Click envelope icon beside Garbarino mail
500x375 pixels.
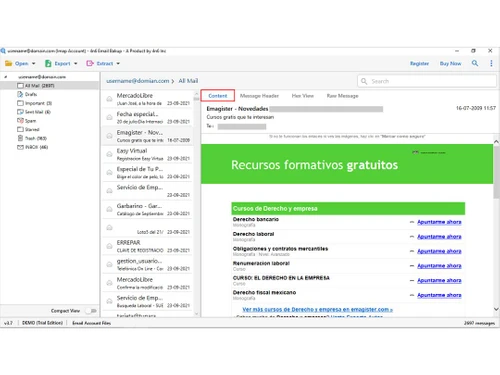pos(109,209)
